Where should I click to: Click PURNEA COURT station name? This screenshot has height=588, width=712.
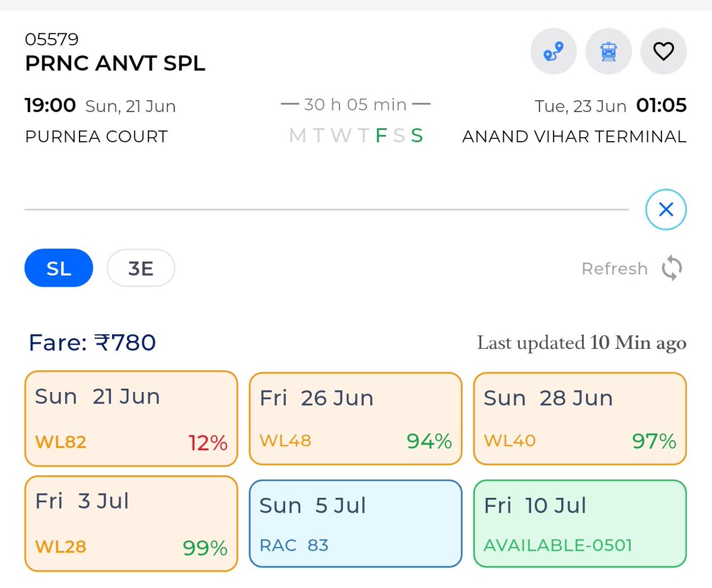tap(96, 136)
